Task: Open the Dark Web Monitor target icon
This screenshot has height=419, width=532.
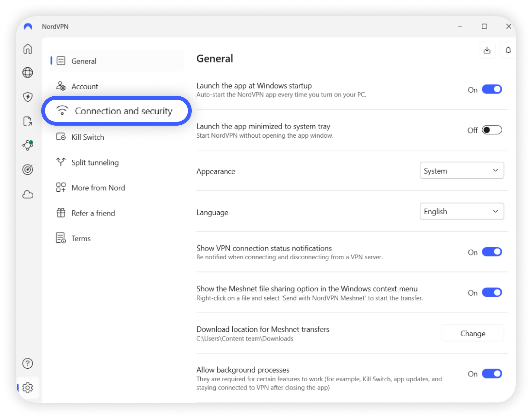Action: pos(28,169)
